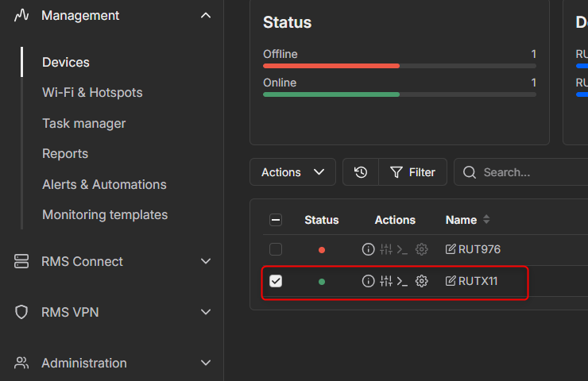Open Wi-Fi & Hotspots menu item

pyautogui.click(x=92, y=92)
